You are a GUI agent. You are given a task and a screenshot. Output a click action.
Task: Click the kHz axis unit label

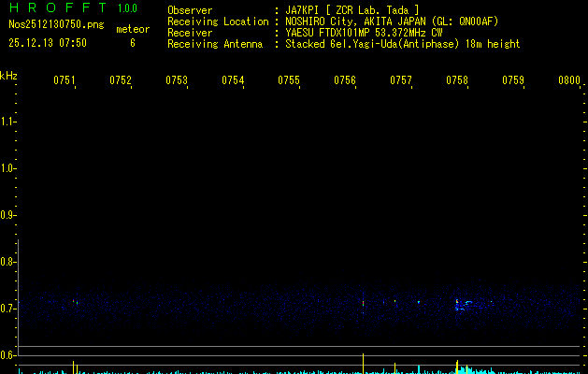click(8, 75)
